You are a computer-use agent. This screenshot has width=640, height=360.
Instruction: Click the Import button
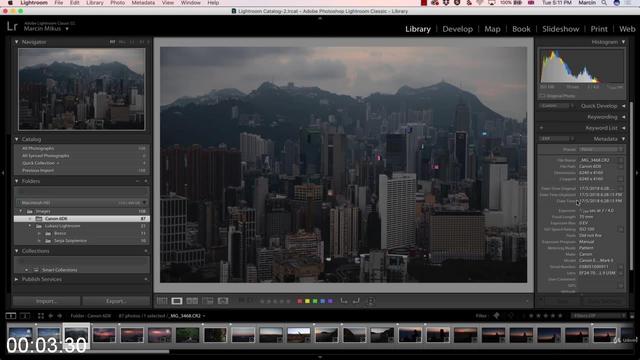click(46, 301)
